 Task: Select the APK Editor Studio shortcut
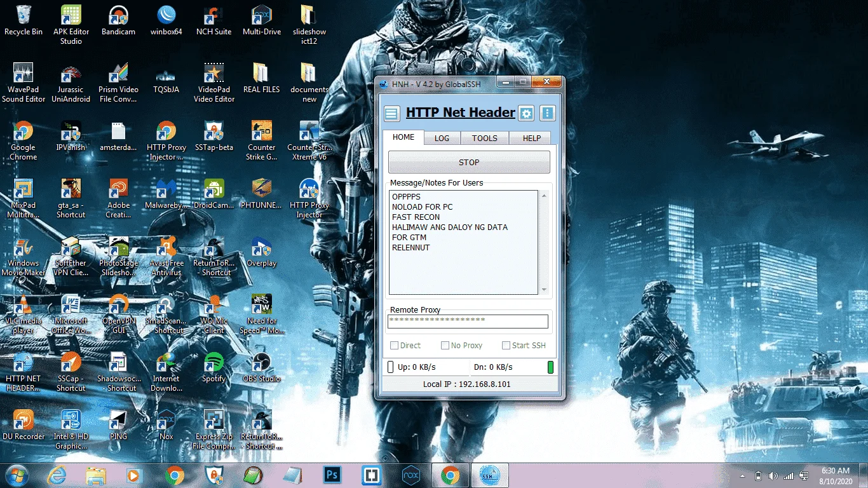[71, 25]
